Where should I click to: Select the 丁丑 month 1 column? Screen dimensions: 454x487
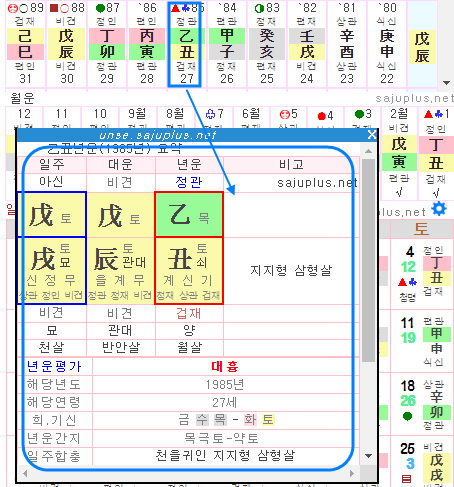pos(436,153)
